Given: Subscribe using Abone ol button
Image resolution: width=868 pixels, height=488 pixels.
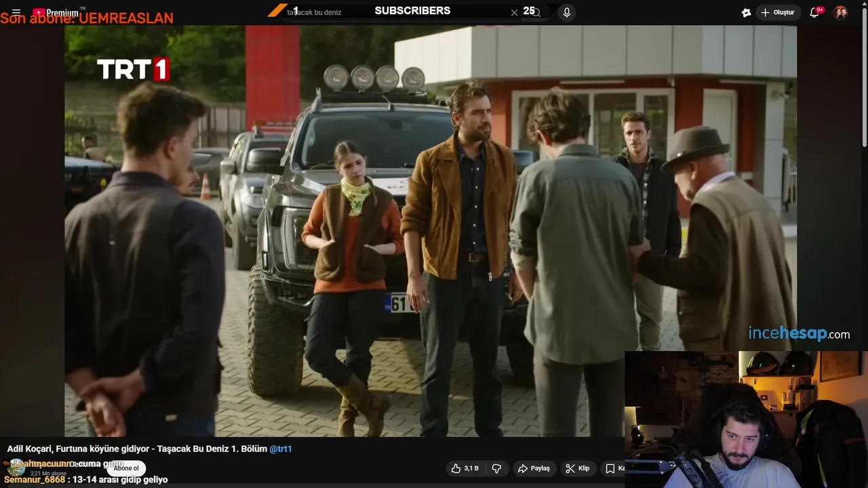Looking at the screenshot, I should click(x=126, y=468).
